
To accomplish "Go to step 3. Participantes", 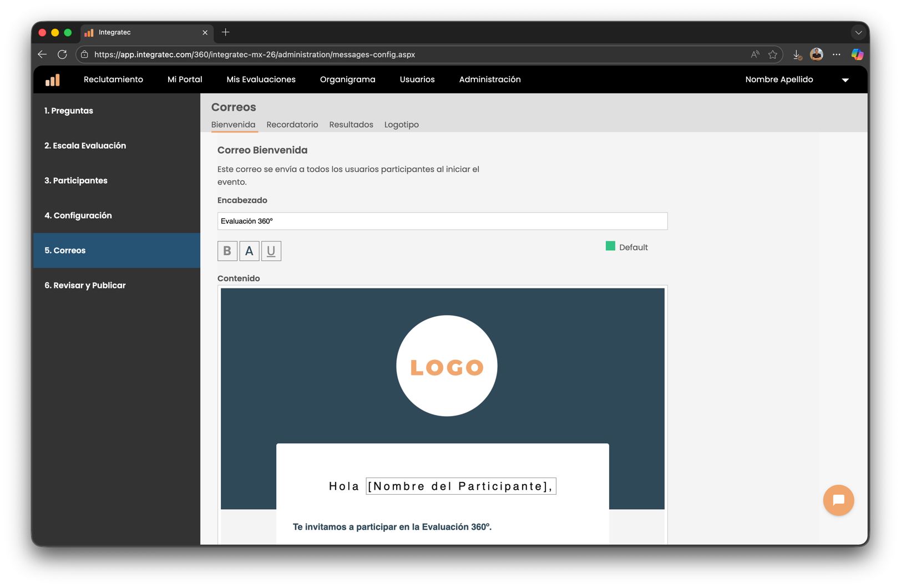I will click(76, 181).
